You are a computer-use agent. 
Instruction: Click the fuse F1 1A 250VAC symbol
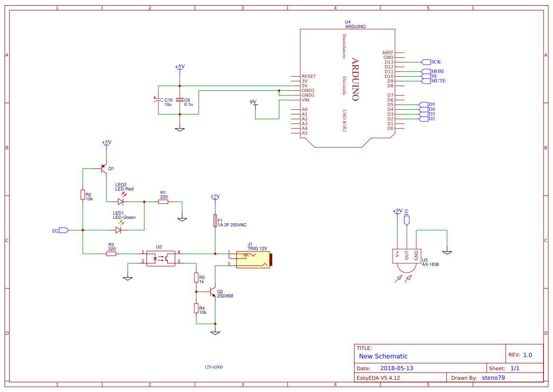[215, 221]
